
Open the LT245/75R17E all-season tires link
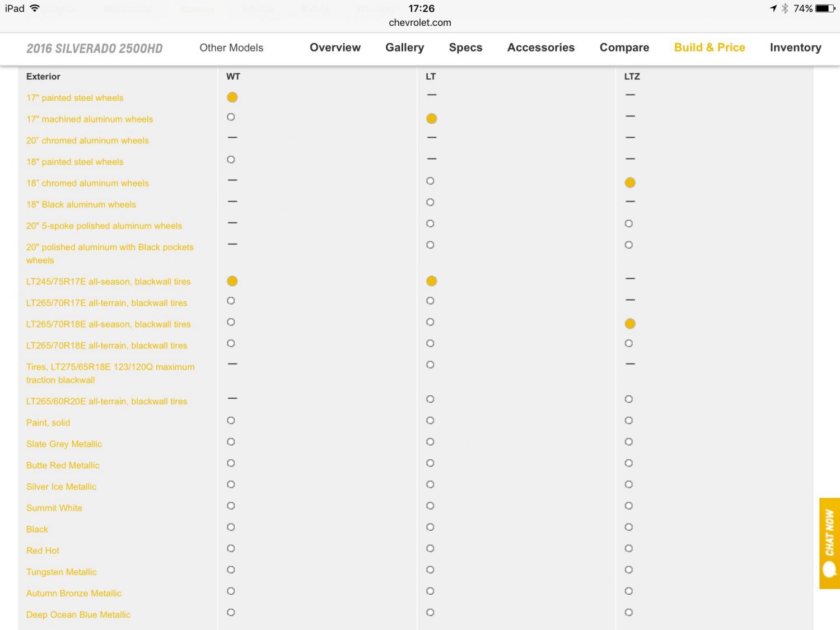tap(108, 282)
